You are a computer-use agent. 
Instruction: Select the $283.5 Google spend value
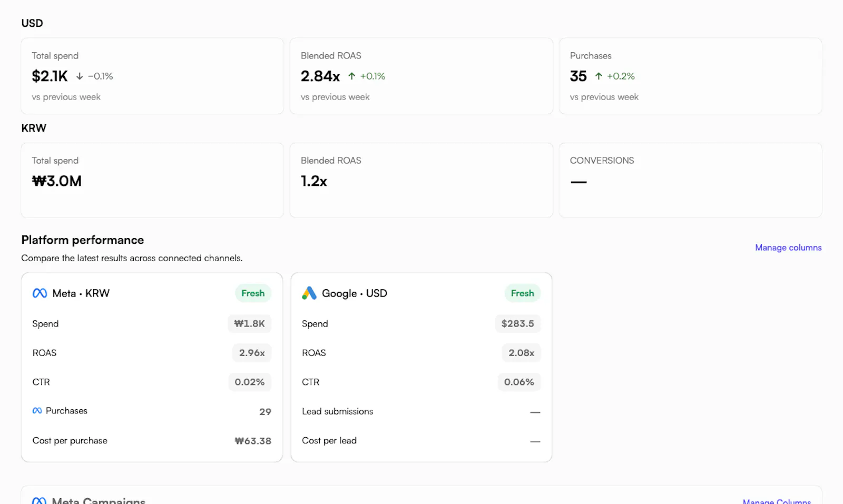pyautogui.click(x=518, y=324)
